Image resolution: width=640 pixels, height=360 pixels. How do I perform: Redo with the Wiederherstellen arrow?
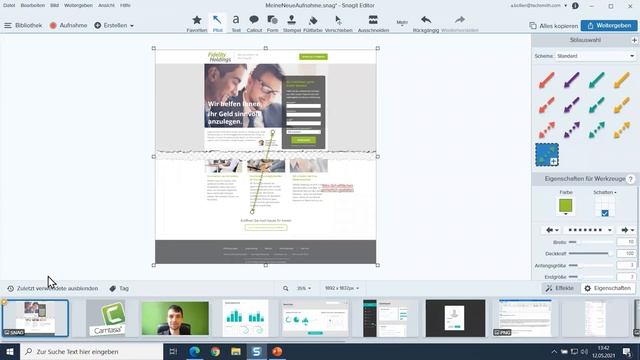pyautogui.click(x=460, y=24)
